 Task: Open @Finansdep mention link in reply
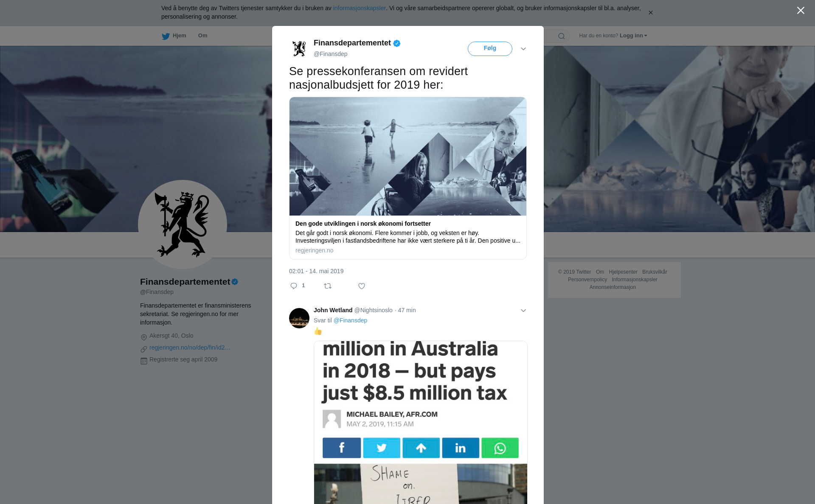click(350, 320)
